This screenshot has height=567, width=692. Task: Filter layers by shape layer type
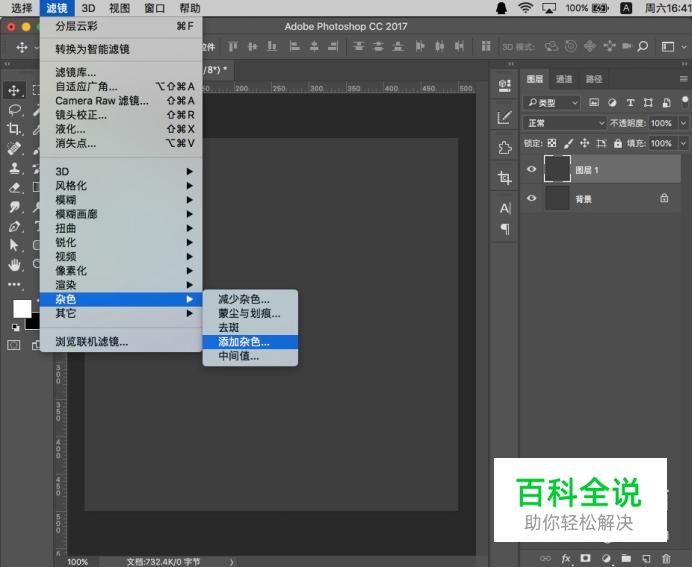[x=648, y=103]
